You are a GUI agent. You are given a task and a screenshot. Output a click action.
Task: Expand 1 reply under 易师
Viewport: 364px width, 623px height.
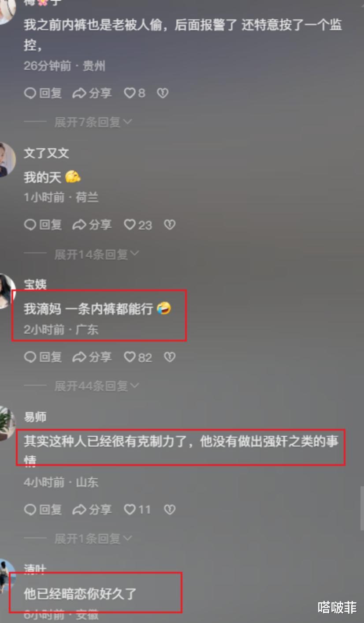tap(93, 538)
